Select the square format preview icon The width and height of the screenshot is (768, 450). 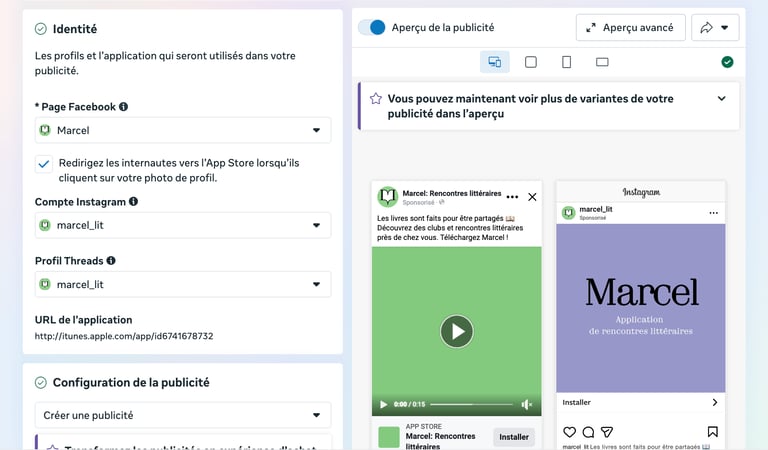point(530,62)
